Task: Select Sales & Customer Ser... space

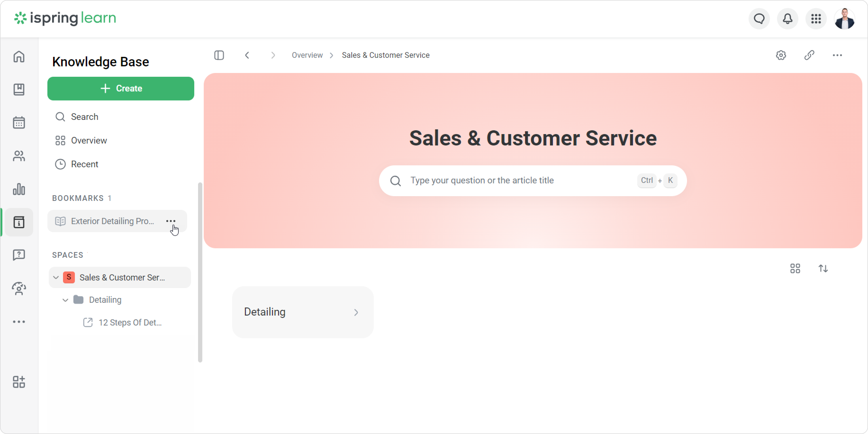Action: [120, 277]
